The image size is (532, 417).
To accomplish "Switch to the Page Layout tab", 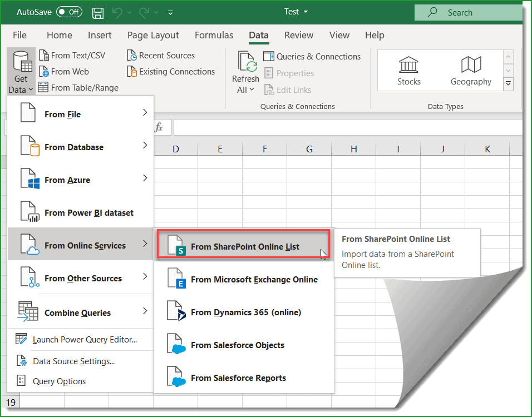I will (x=153, y=35).
